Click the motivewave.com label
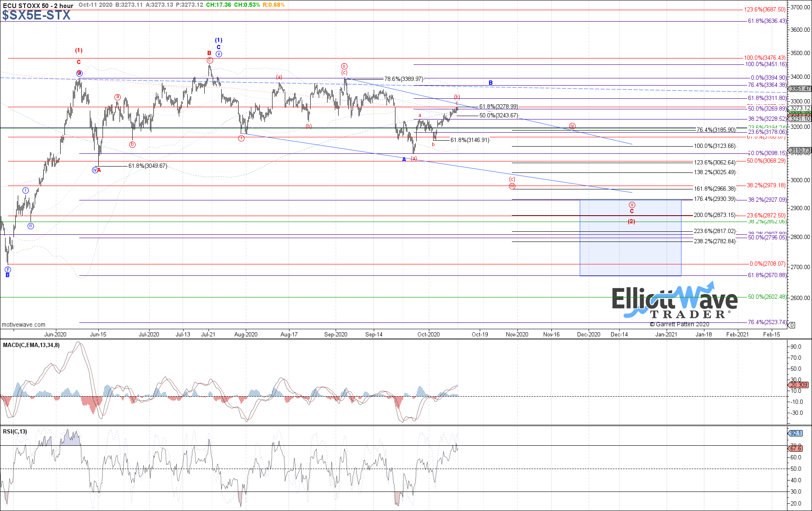This screenshot has width=812, height=511. point(24,325)
